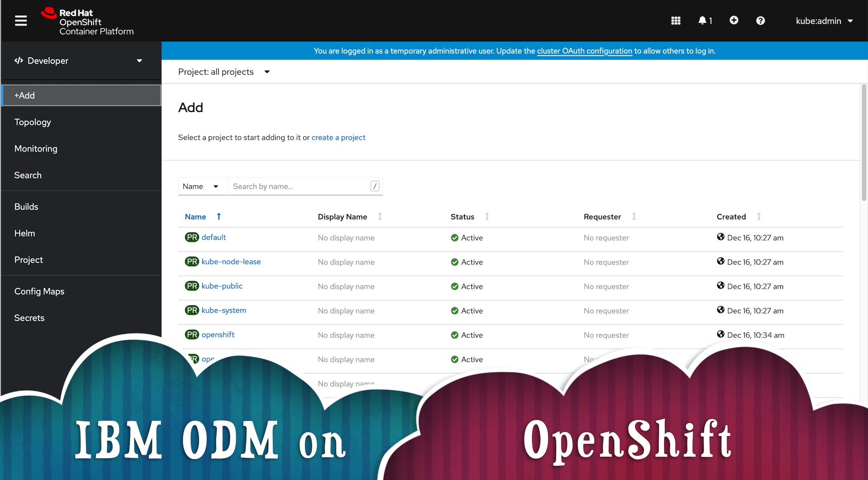Screen dimensions: 868x480
Task: Open the default project link
Action: 214,237
